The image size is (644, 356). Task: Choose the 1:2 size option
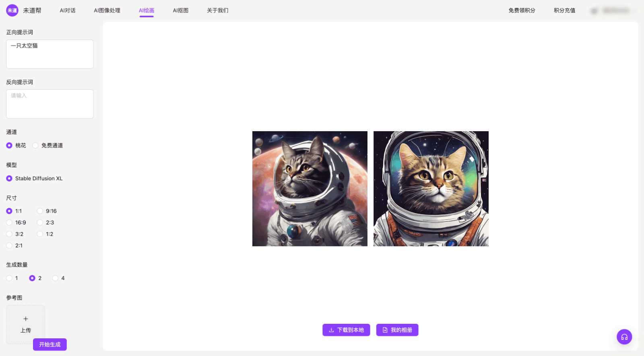pos(40,234)
